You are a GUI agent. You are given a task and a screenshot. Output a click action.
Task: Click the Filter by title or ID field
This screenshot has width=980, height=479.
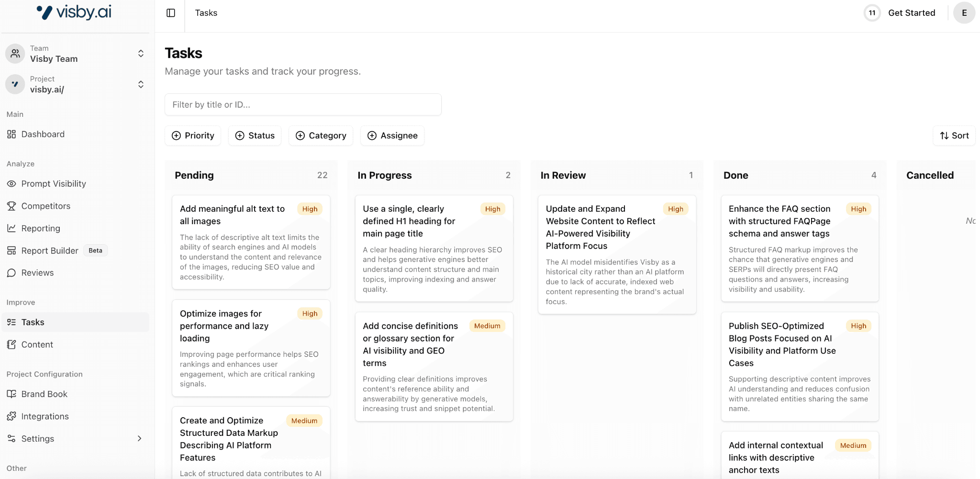[x=303, y=104]
